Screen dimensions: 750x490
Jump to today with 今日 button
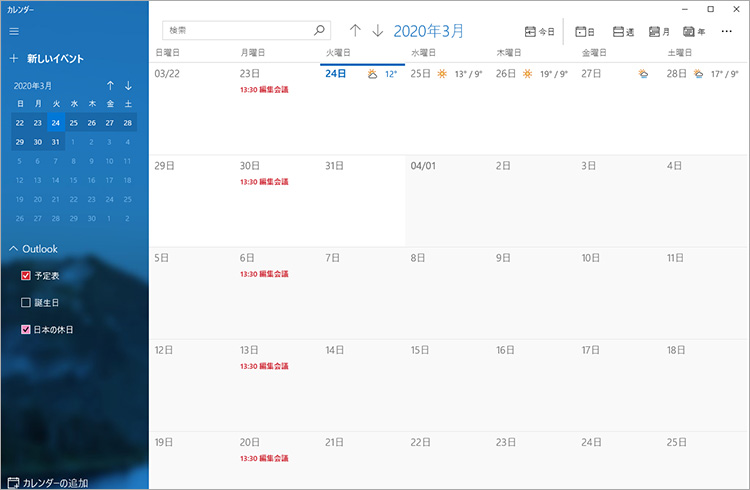coord(540,32)
